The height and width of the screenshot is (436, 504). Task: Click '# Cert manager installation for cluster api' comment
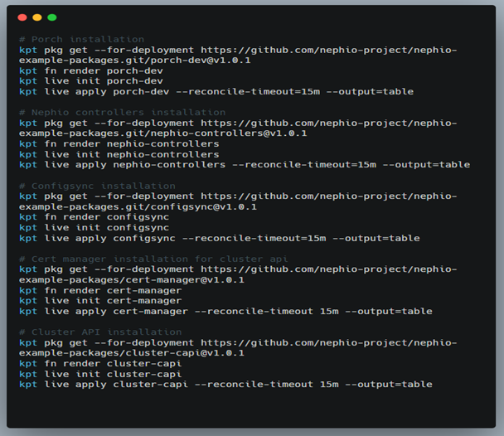point(153,259)
